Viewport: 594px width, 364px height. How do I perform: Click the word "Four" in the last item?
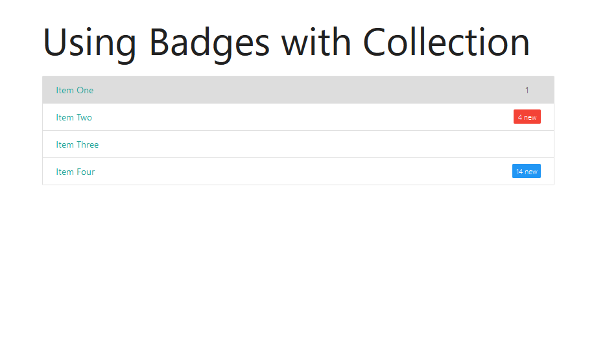click(86, 172)
